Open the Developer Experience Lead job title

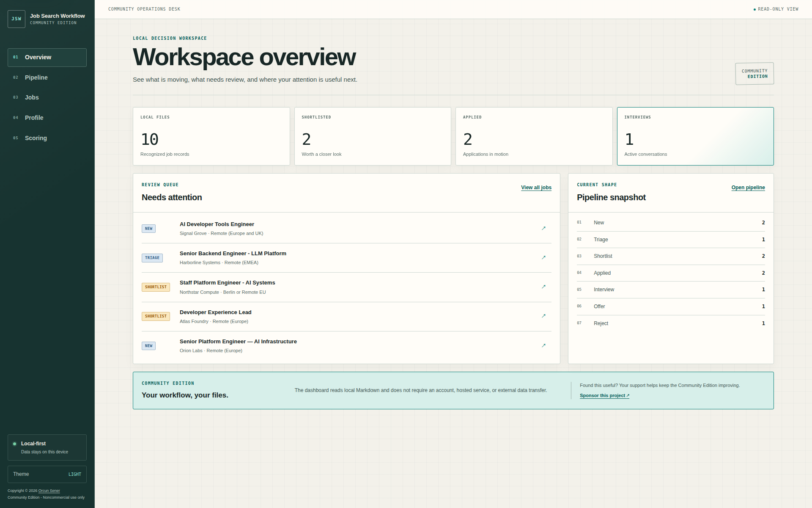(x=216, y=312)
